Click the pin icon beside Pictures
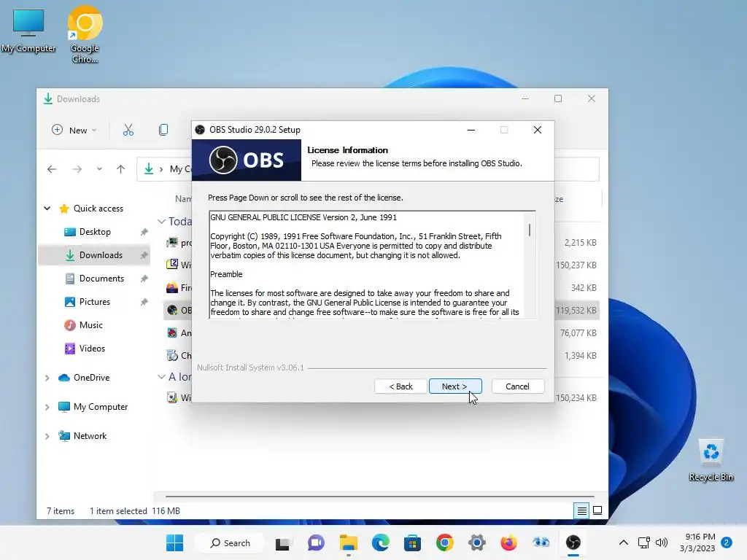Image resolution: width=747 pixels, height=560 pixels. tap(144, 302)
